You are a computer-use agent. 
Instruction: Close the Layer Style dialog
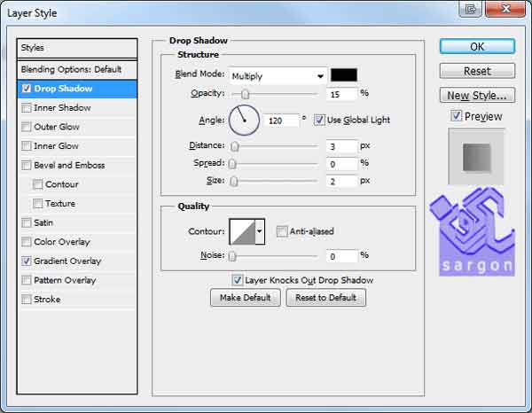point(505,8)
